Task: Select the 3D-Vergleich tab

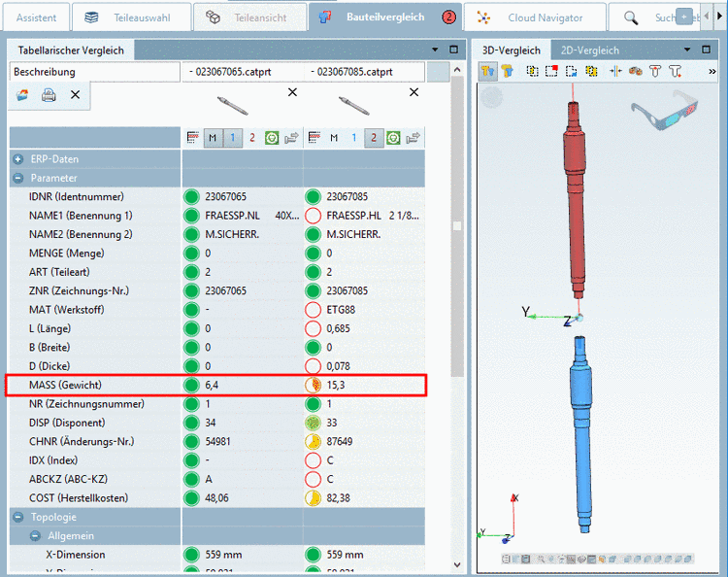Action: point(512,51)
